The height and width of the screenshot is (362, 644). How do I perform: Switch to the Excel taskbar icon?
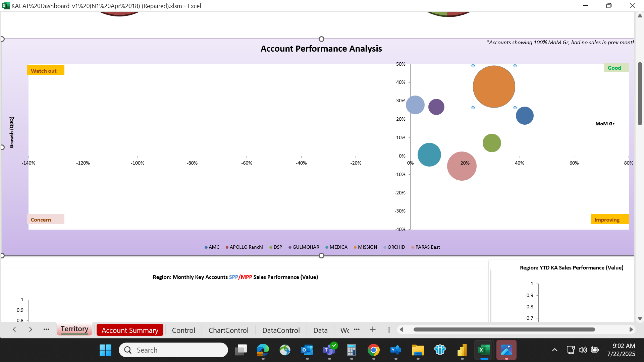(x=484, y=350)
